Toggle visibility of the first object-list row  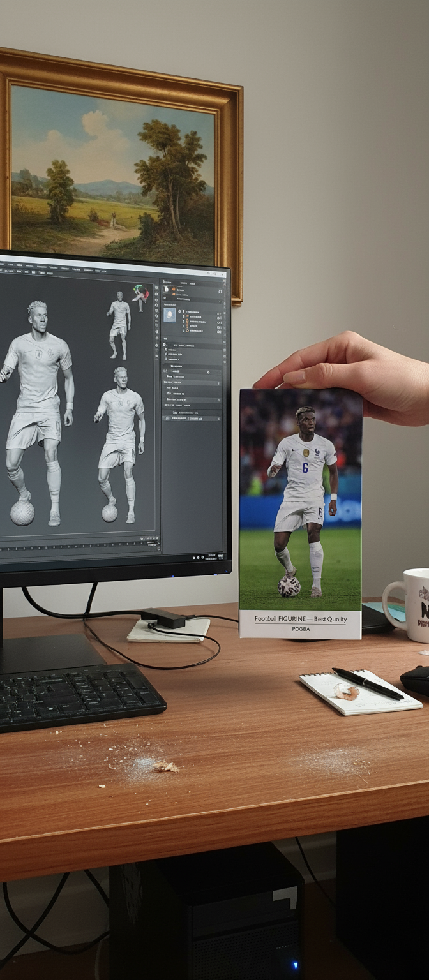219,314
